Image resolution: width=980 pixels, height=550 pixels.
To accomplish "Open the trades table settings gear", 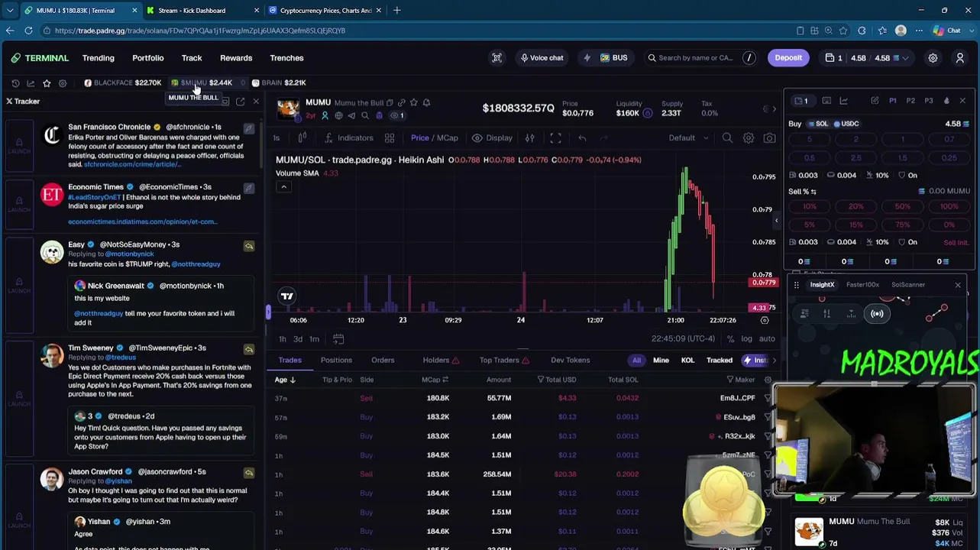I will (768, 380).
